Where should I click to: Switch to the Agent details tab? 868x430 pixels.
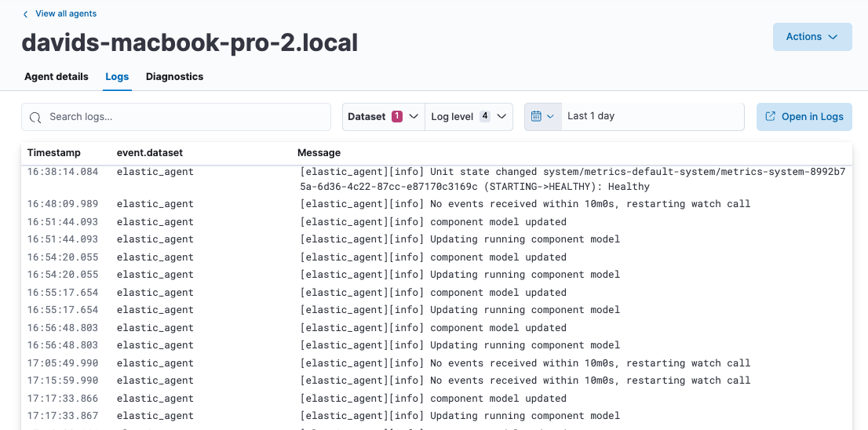pos(57,77)
